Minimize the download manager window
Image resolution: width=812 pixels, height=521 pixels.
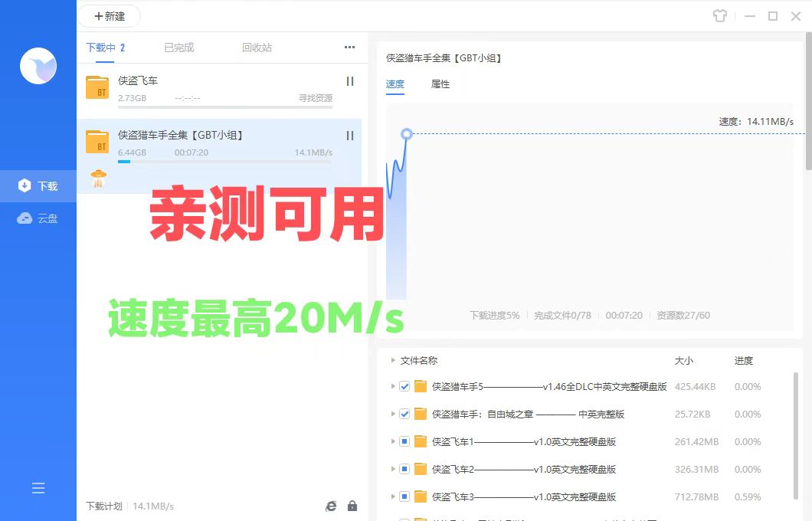[750, 16]
